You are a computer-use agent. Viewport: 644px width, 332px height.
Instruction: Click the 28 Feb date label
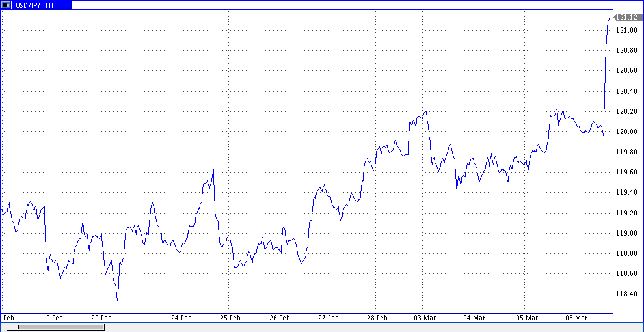tap(377, 318)
